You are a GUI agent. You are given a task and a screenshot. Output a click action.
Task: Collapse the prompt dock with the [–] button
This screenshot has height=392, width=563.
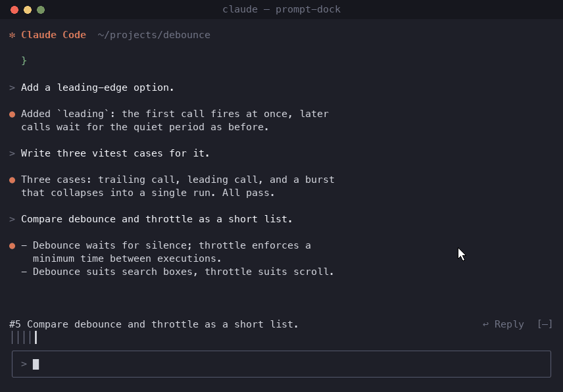[545, 324]
